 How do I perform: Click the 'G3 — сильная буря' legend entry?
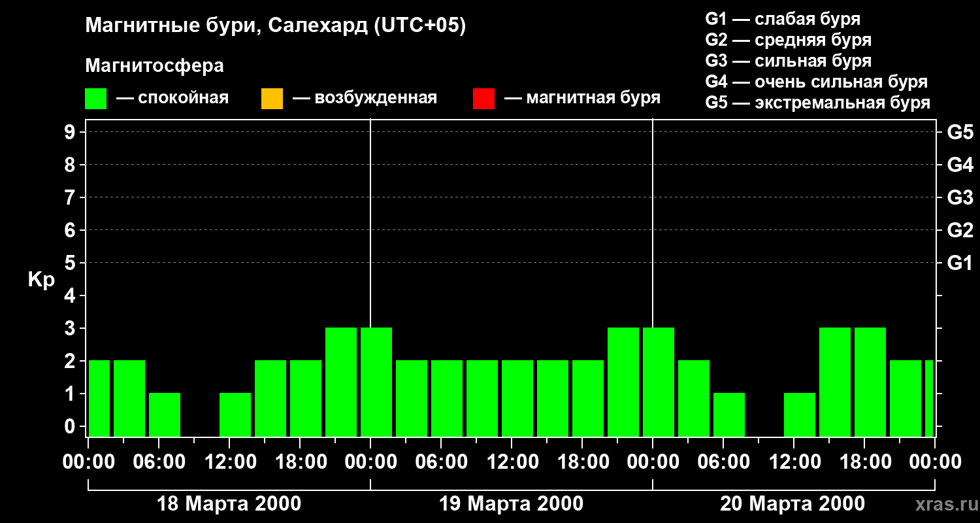[x=788, y=61]
